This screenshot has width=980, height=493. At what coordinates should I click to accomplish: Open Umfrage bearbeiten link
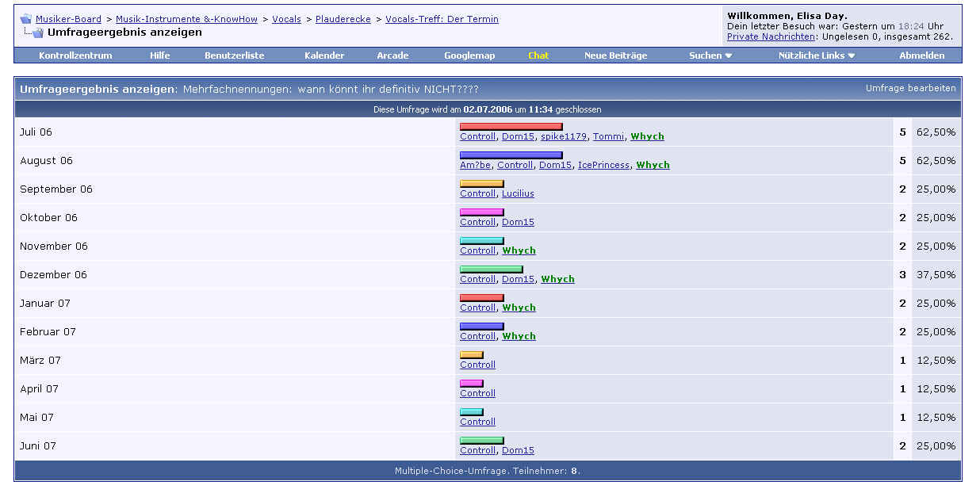tap(911, 88)
